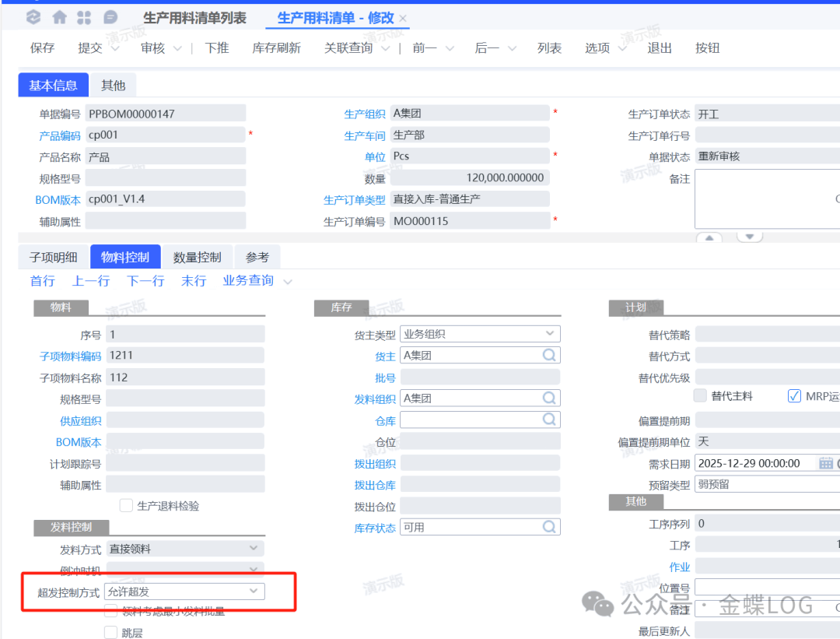
Task: Click the home icon in top bar
Action: coord(59,17)
